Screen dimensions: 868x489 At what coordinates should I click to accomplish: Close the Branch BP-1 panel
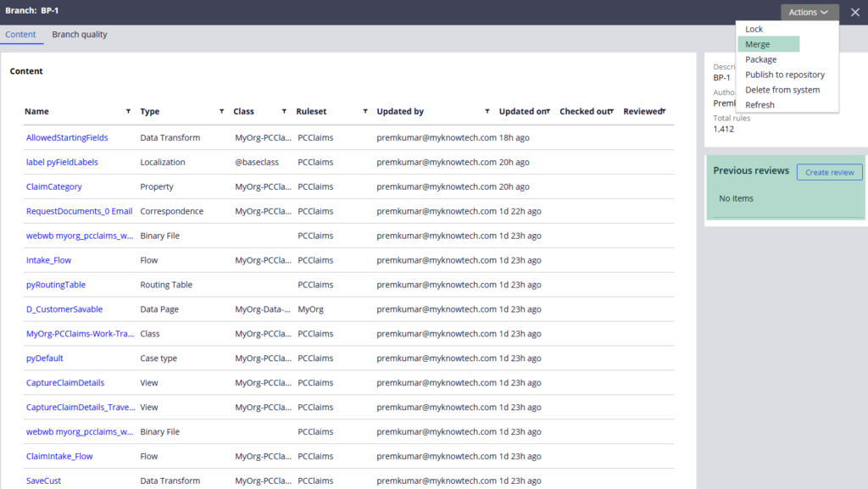click(855, 12)
